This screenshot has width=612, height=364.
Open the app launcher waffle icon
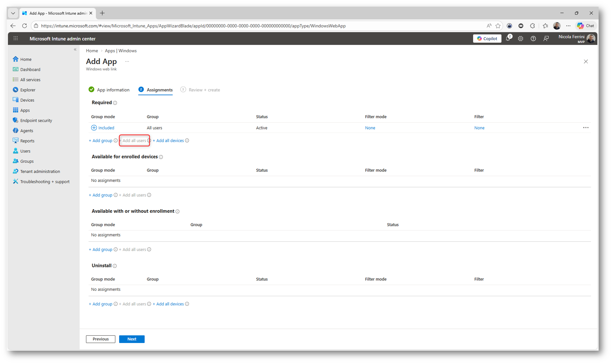point(16,38)
